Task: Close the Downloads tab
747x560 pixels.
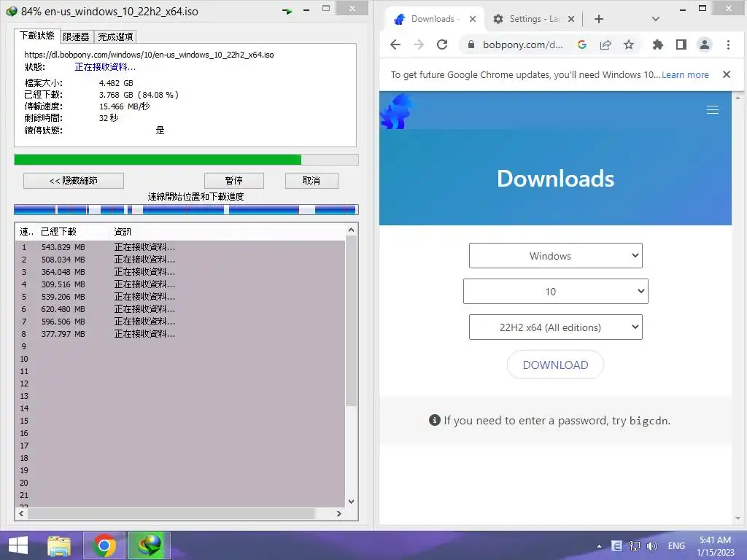Action: [x=473, y=19]
